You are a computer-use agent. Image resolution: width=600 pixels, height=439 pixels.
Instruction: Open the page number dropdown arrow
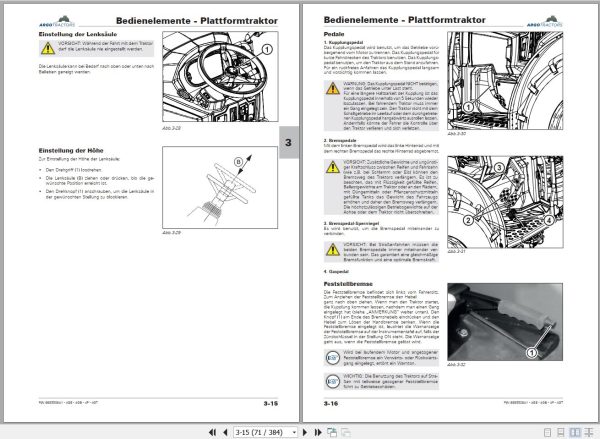click(x=294, y=432)
